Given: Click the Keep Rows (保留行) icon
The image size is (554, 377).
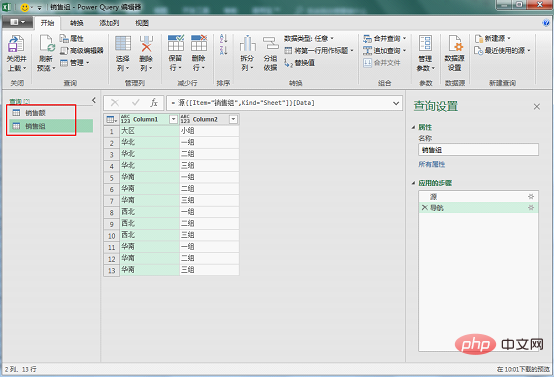Looking at the screenshot, I should [176, 43].
